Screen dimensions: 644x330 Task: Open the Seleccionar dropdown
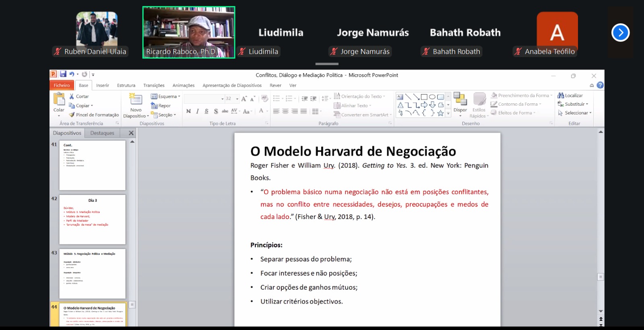coord(574,113)
